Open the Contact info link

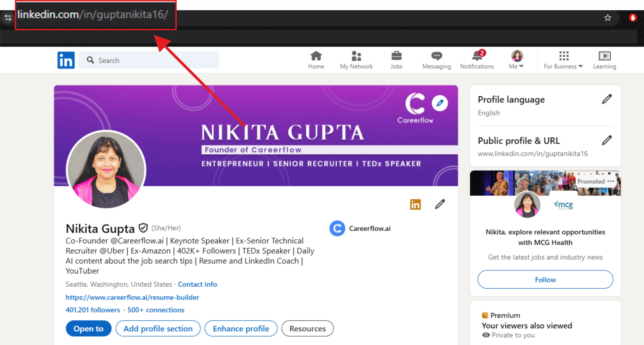(197, 284)
